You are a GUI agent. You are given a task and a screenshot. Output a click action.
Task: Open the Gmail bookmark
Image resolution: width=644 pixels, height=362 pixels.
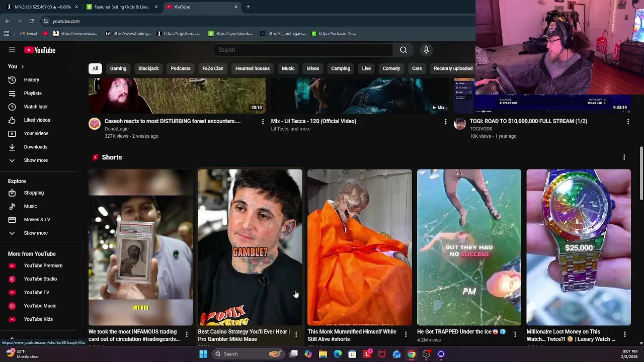point(28,34)
